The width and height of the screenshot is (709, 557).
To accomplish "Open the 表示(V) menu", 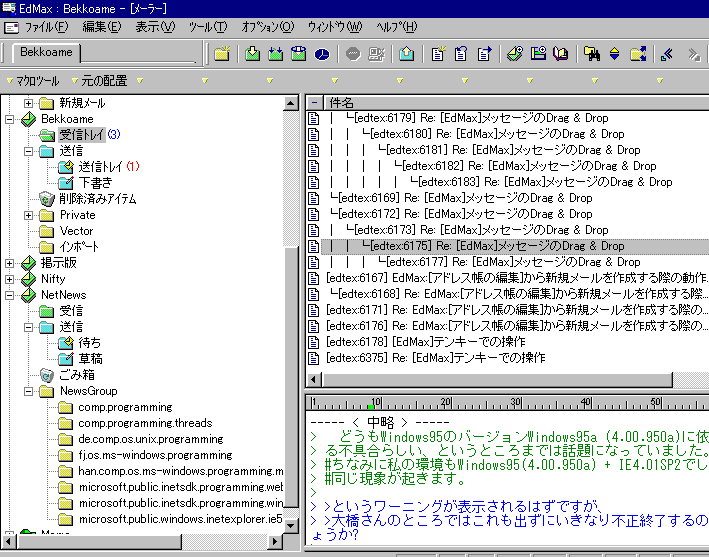I will (x=155, y=27).
